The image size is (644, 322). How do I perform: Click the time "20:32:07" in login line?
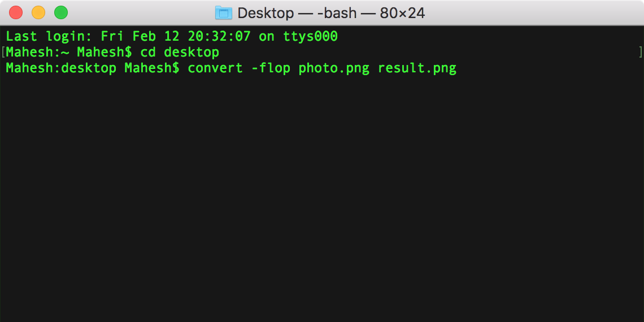point(219,37)
